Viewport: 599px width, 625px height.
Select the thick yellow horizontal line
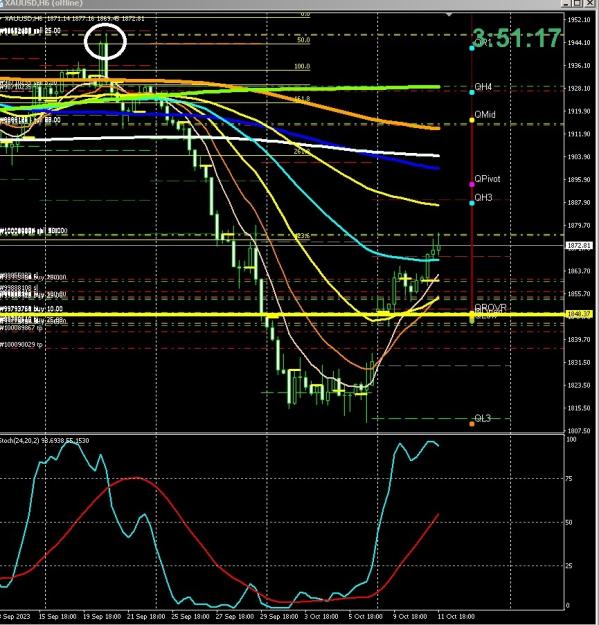[x=282, y=315]
